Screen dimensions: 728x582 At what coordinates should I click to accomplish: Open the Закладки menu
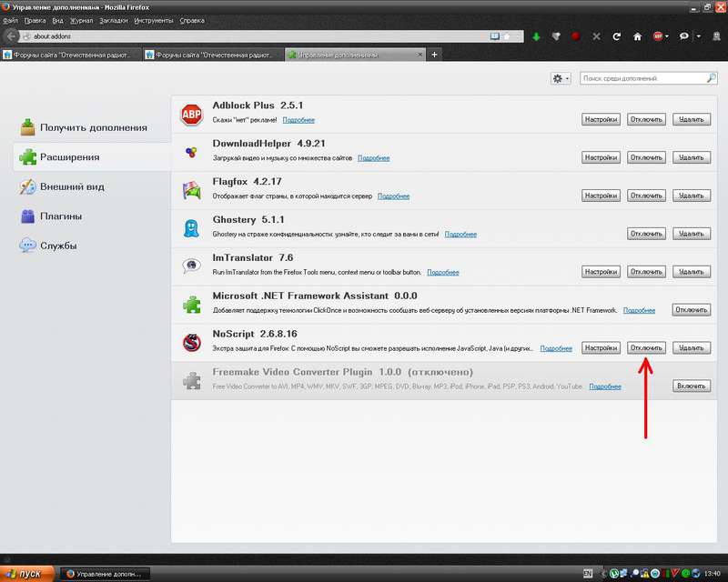click(113, 20)
